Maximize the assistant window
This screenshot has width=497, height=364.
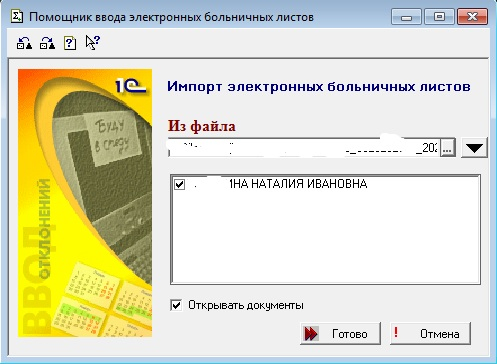coord(439,17)
